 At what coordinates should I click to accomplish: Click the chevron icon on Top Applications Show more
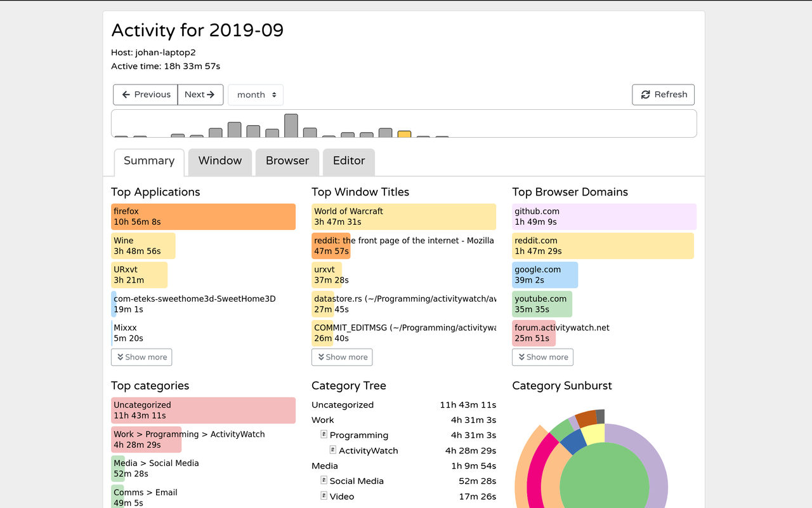[119, 357]
